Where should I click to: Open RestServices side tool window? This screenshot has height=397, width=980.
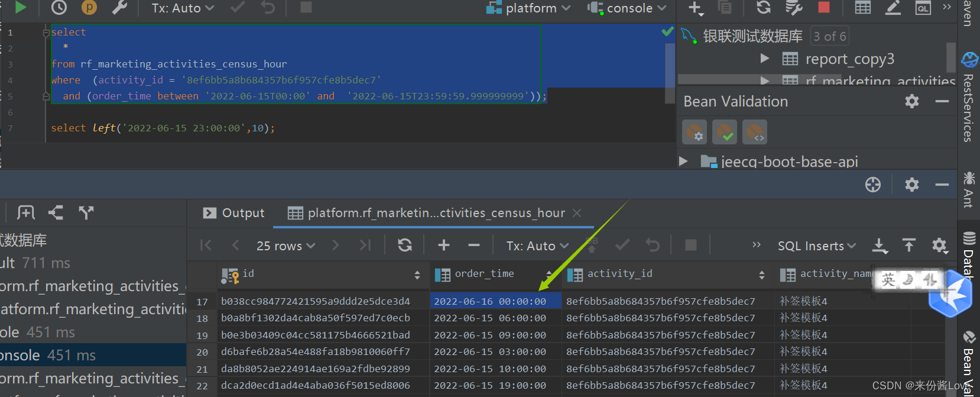(x=969, y=98)
